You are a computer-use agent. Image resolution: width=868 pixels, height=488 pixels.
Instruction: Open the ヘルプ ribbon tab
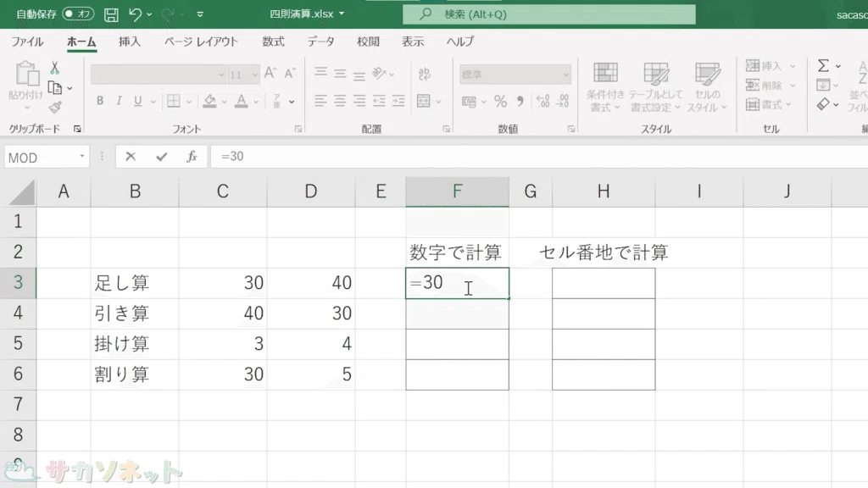460,42
